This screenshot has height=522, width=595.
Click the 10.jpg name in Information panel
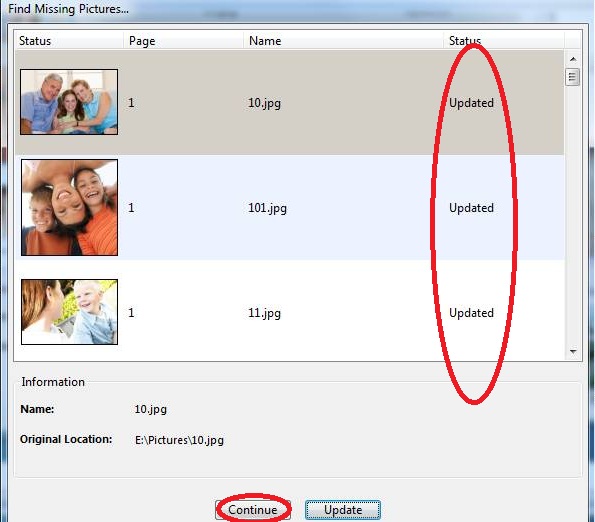click(x=151, y=409)
